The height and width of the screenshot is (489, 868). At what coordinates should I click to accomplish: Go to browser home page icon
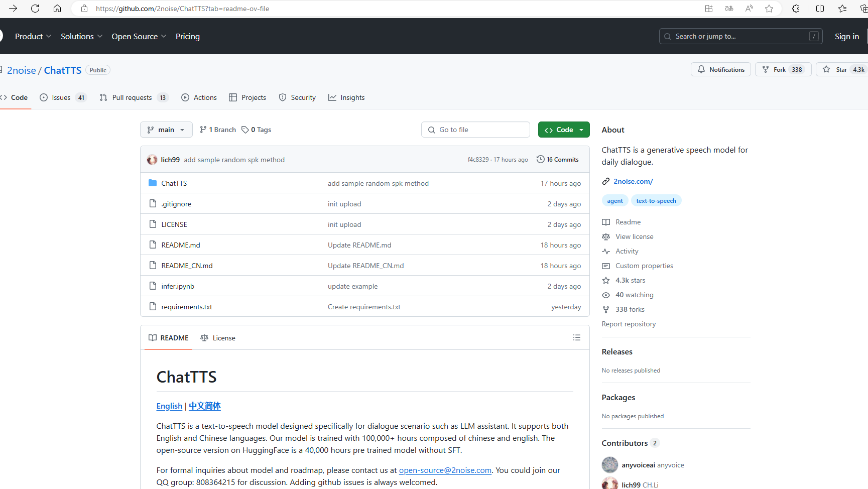pos(57,9)
